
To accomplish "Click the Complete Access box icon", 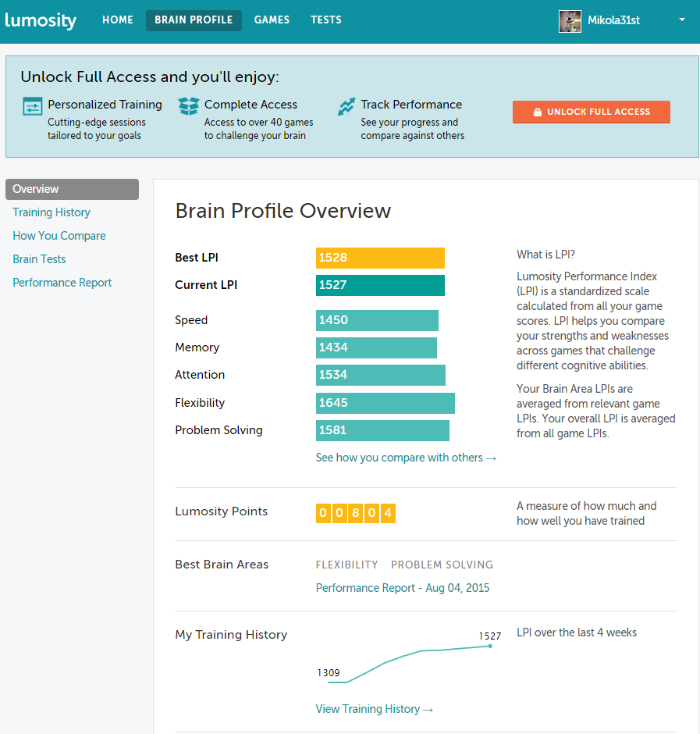I will (189, 106).
